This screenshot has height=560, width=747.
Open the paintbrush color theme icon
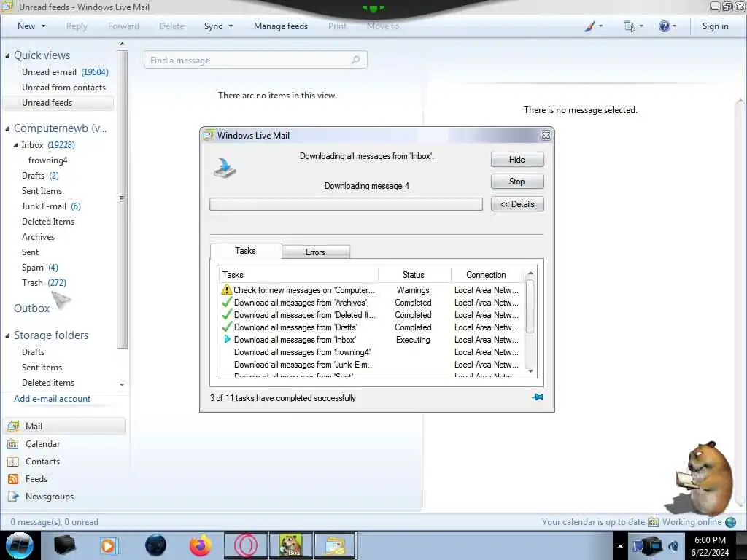[589, 27]
